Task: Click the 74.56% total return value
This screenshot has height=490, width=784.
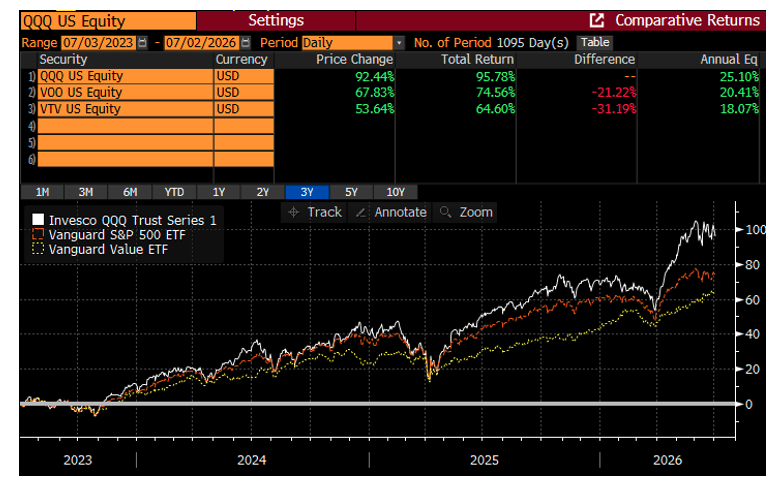Action: pyautogui.click(x=495, y=92)
